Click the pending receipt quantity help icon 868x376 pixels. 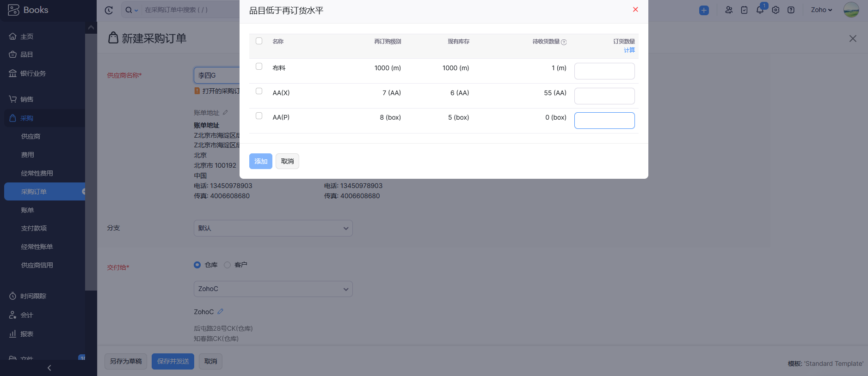pos(564,42)
